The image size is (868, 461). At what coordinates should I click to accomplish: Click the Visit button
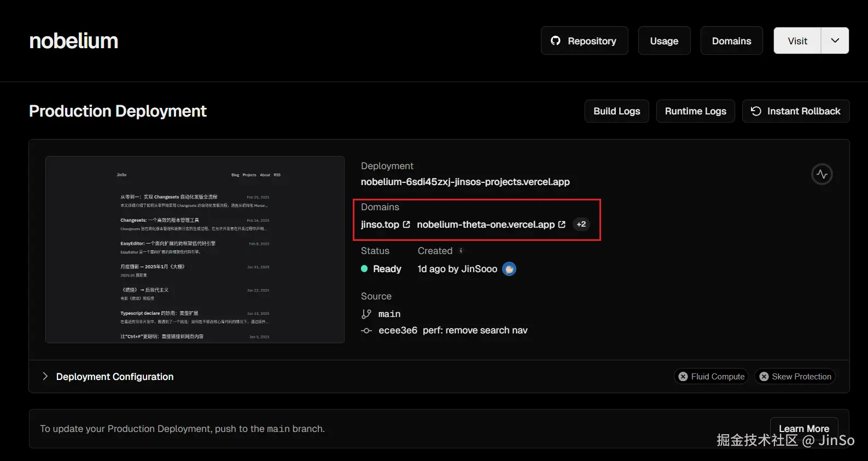tap(797, 41)
